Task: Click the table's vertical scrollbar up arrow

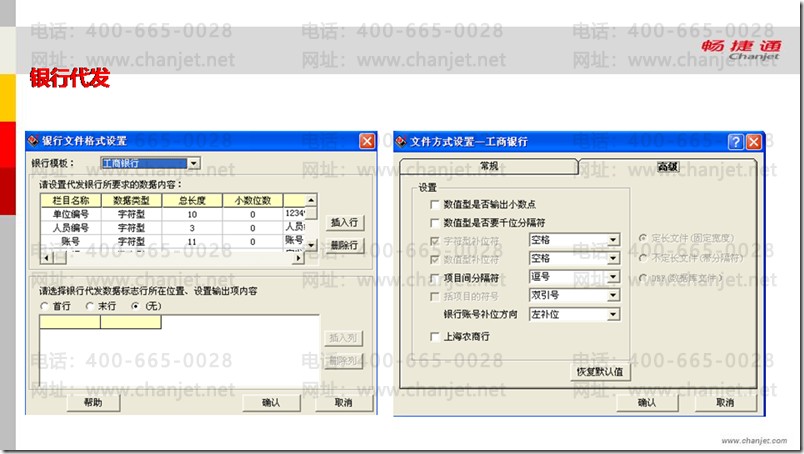Action: tap(311, 200)
